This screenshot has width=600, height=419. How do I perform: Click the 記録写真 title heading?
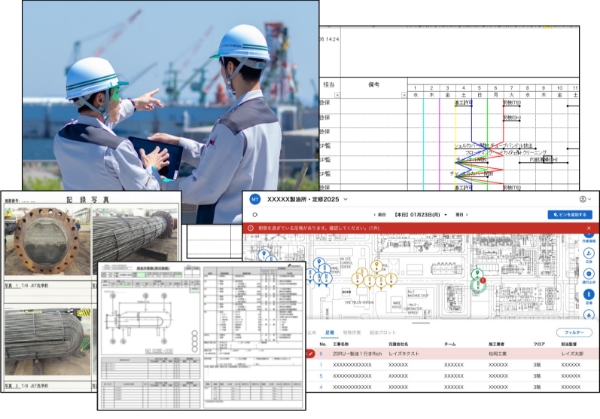pyautogui.click(x=88, y=200)
